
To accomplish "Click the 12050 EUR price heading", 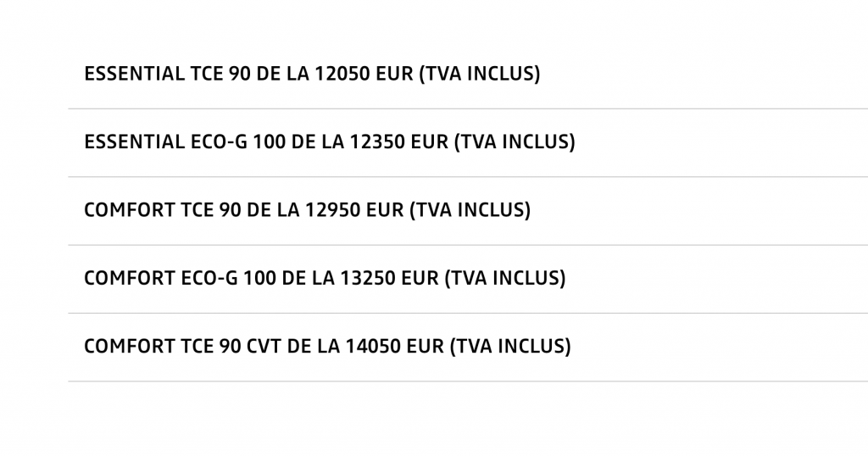I will [x=312, y=74].
